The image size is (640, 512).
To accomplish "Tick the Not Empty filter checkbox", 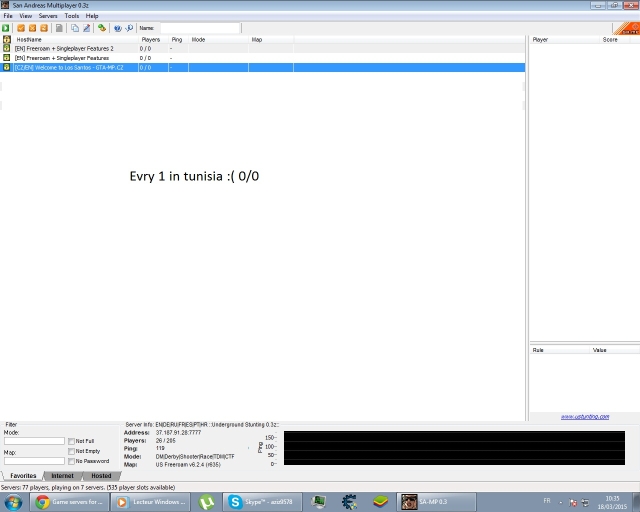I will (71, 451).
